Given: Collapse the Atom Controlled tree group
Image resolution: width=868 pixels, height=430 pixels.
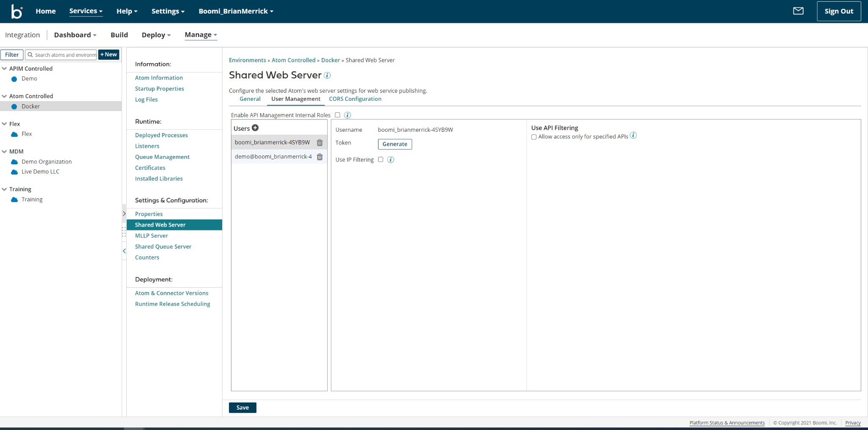Looking at the screenshot, I should coord(4,96).
